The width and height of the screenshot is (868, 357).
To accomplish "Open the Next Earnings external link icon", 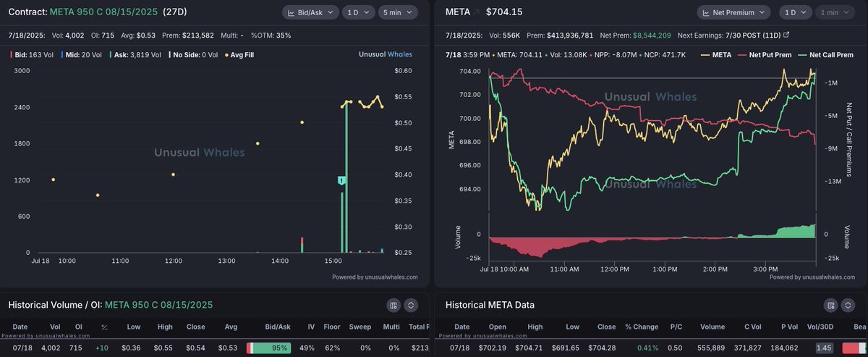I will point(786,34).
